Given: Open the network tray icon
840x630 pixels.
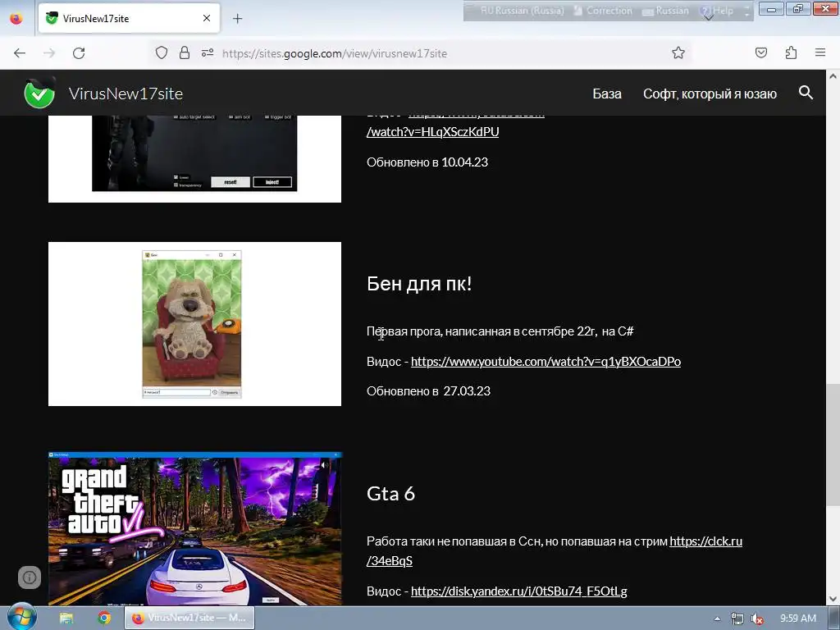Looking at the screenshot, I should [x=737, y=619].
